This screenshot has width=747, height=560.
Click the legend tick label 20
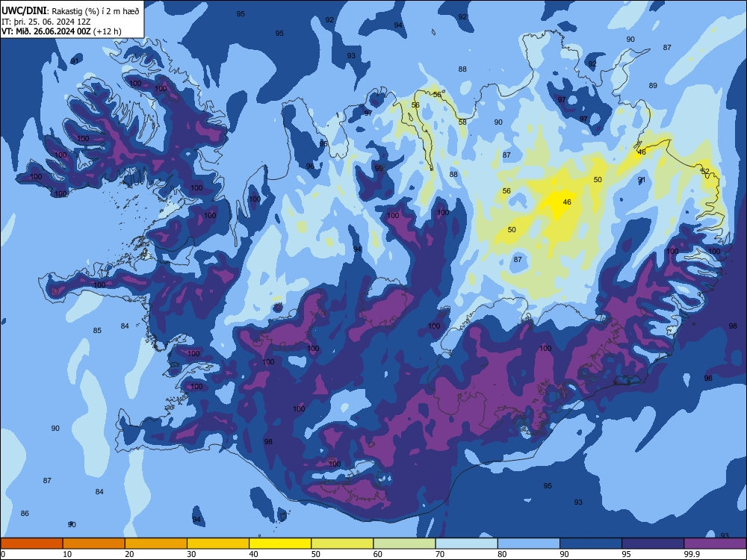[x=129, y=554]
